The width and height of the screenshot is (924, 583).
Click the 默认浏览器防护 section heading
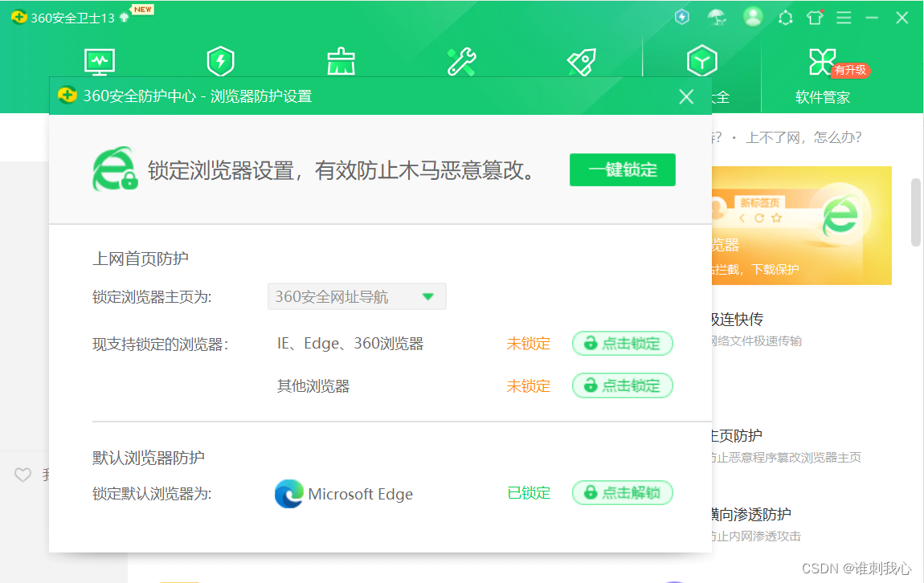coord(149,458)
